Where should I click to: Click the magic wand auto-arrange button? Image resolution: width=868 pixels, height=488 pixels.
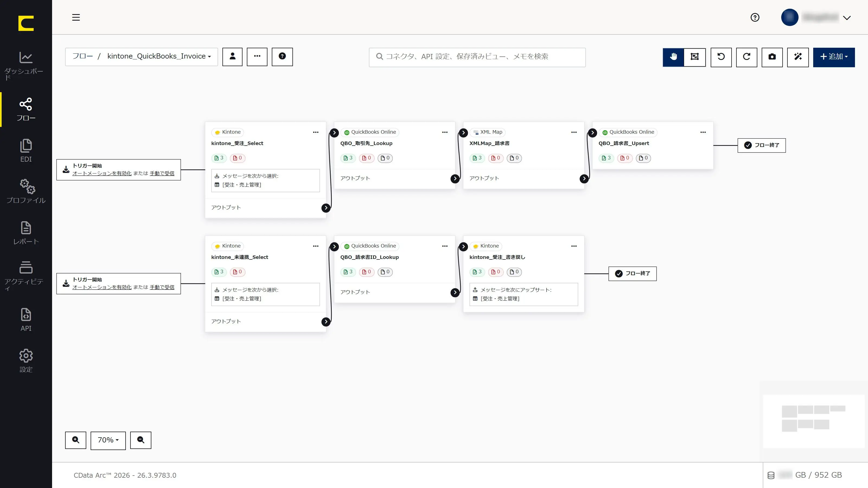pos(798,57)
